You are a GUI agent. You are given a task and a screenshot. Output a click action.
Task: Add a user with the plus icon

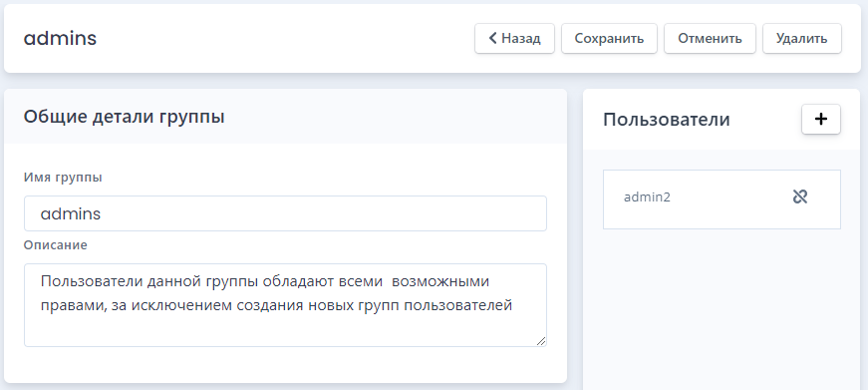[821, 119]
